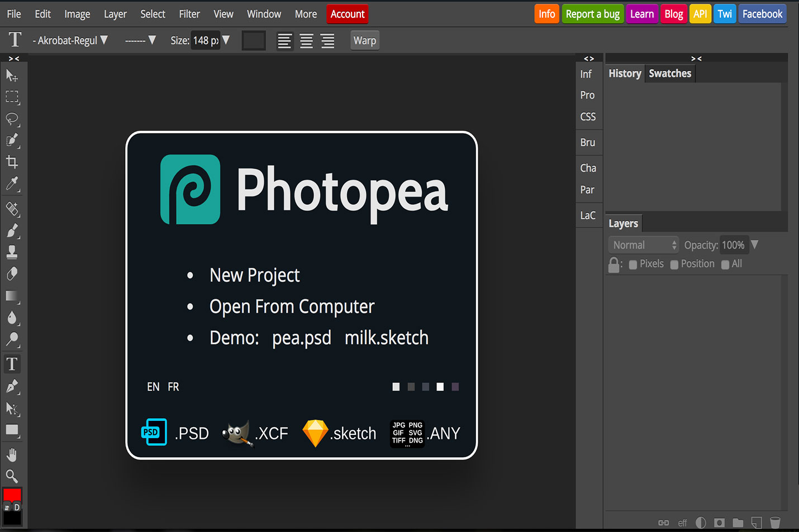Click the Report a bug button
This screenshot has height=532, width=799.
(x=593, y=14)
